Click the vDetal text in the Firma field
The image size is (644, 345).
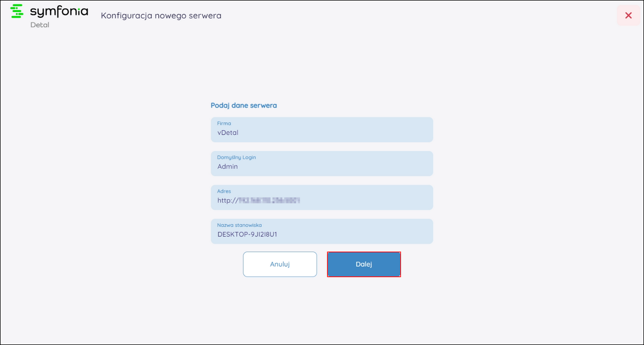(x=228, y=133)
